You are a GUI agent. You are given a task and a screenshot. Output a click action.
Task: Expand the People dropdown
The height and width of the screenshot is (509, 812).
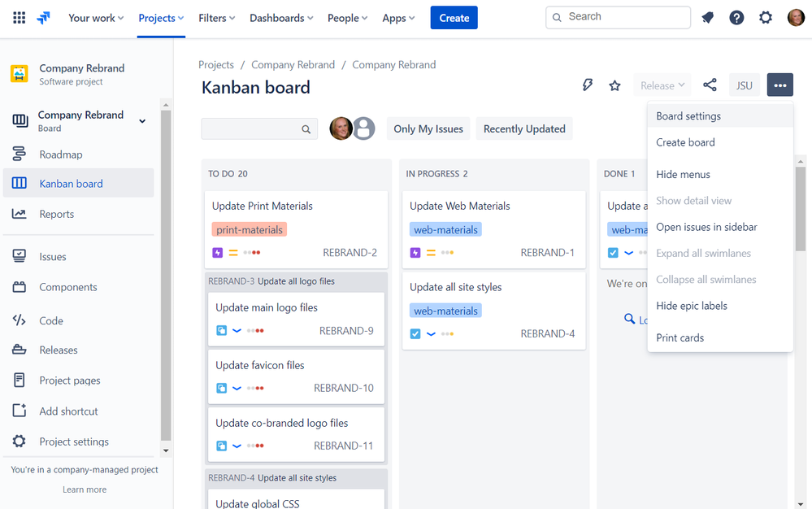[x=347, y=18]
